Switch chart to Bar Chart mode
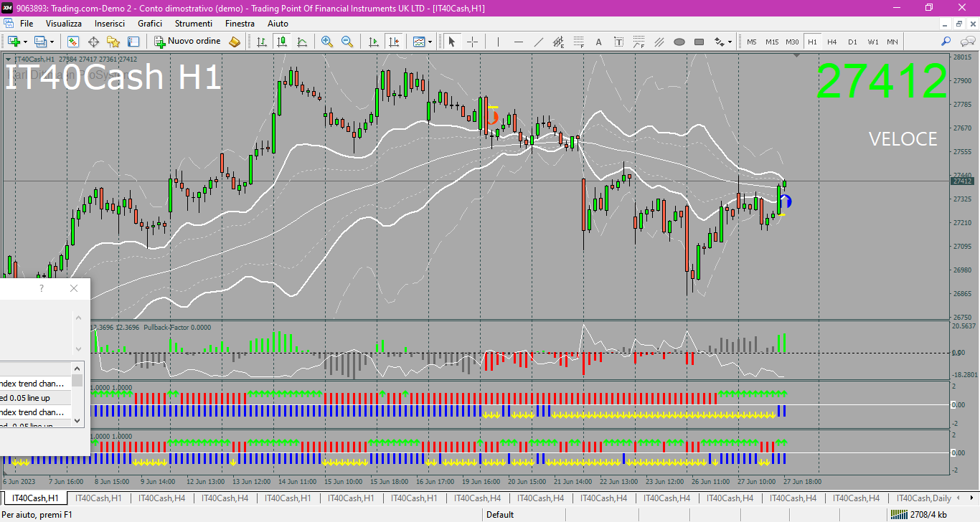Screen dimensions: 980x522 click(262, 42)
